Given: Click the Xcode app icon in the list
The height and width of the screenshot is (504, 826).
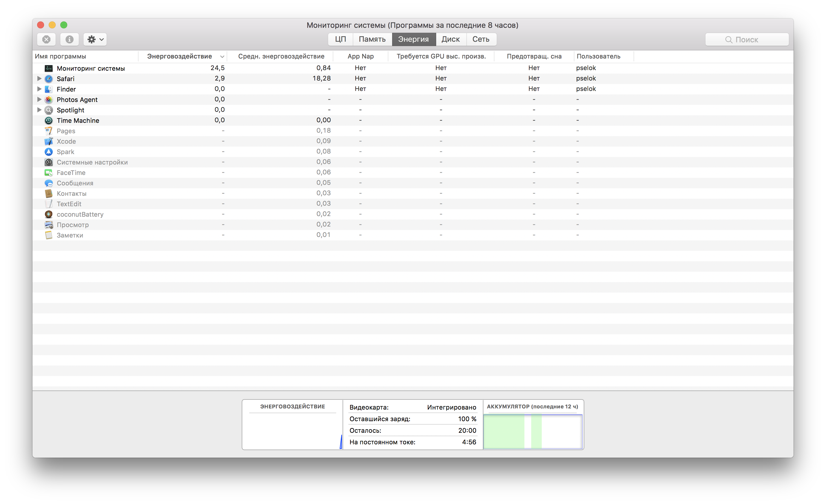Looking at the screenshot, I should pos(49,141).
